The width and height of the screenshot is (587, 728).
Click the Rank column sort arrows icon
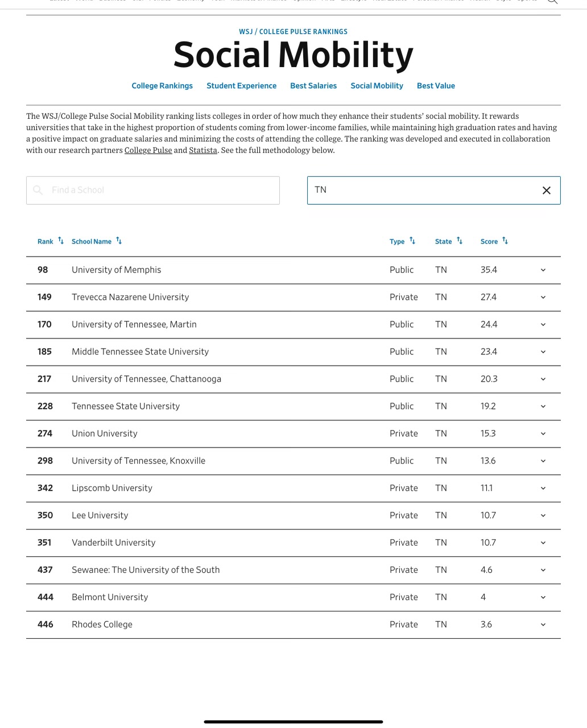point(61,241)
